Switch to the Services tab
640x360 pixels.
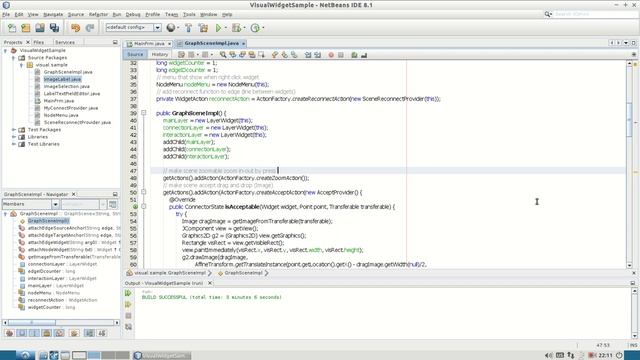click(65, 42)
